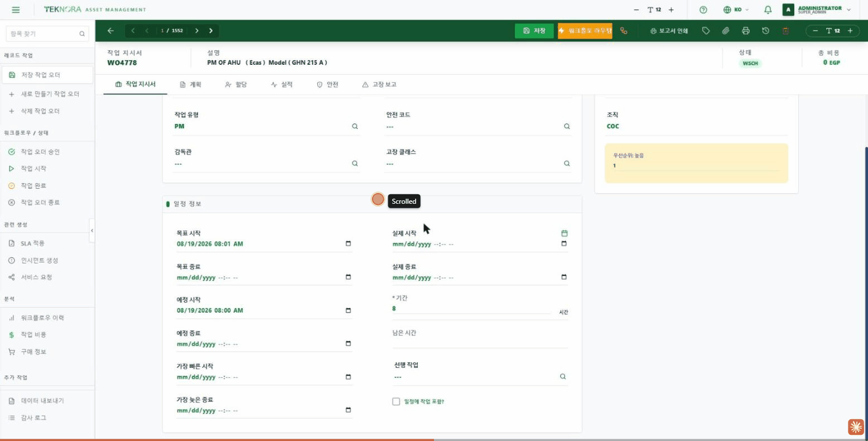Screen dimensions: 868x441
Task: Click the help question mark icon
Action: pos(703,9)
